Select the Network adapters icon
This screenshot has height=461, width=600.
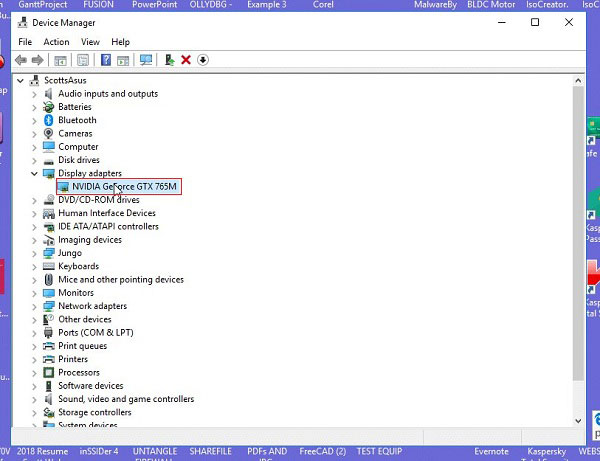coord(48,306)
